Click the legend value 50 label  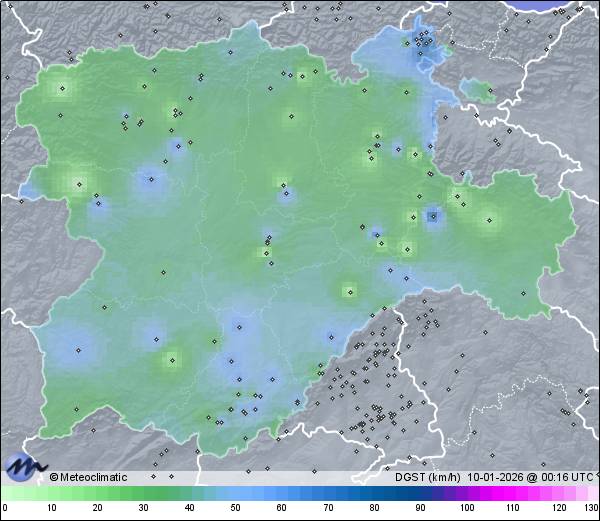pos(235,509)
